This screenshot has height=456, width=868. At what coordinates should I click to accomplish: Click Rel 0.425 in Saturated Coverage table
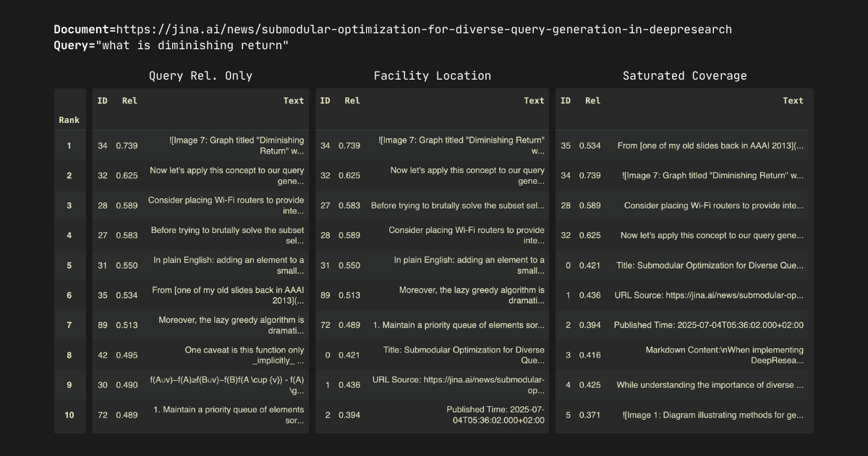pyautogui.click(x=590, y=385)
